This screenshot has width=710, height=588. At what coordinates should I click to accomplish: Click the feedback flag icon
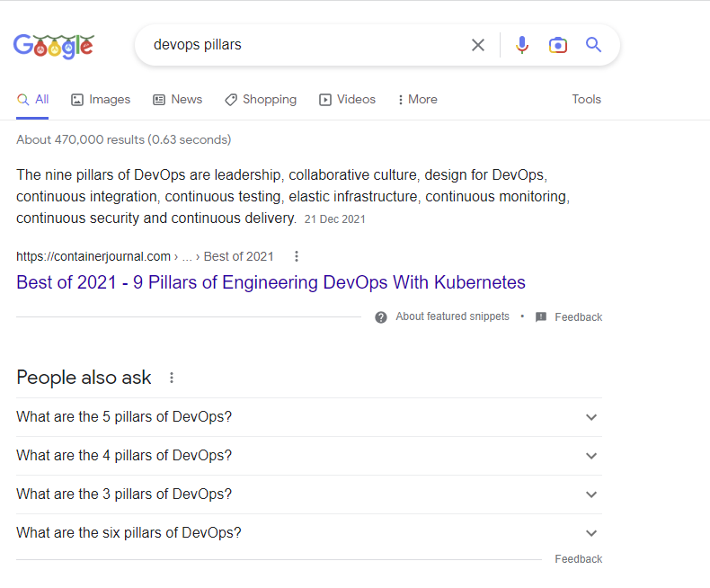[x=541, y=317]
